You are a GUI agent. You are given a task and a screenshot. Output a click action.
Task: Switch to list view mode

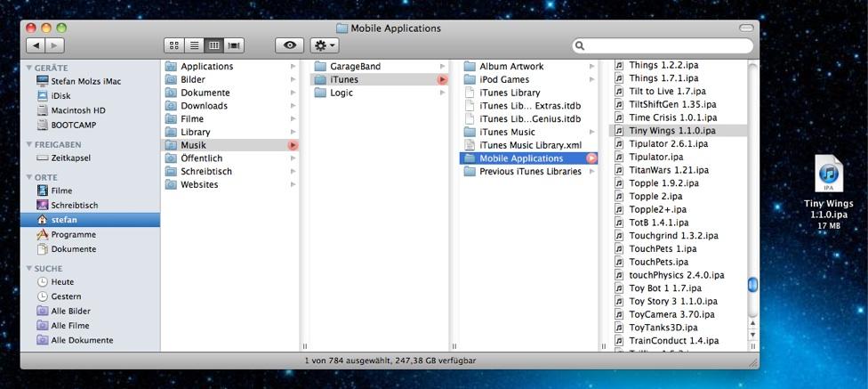[194, 45]
